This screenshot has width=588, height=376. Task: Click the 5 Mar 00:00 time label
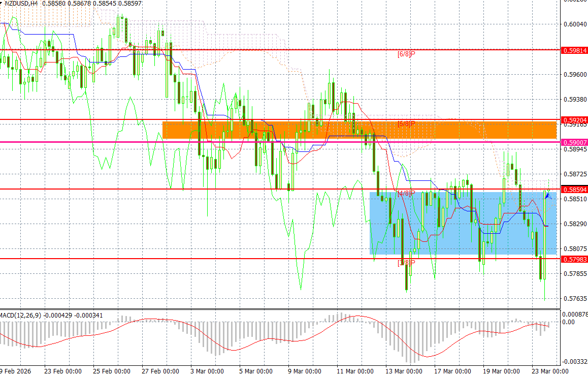(256, 371)
